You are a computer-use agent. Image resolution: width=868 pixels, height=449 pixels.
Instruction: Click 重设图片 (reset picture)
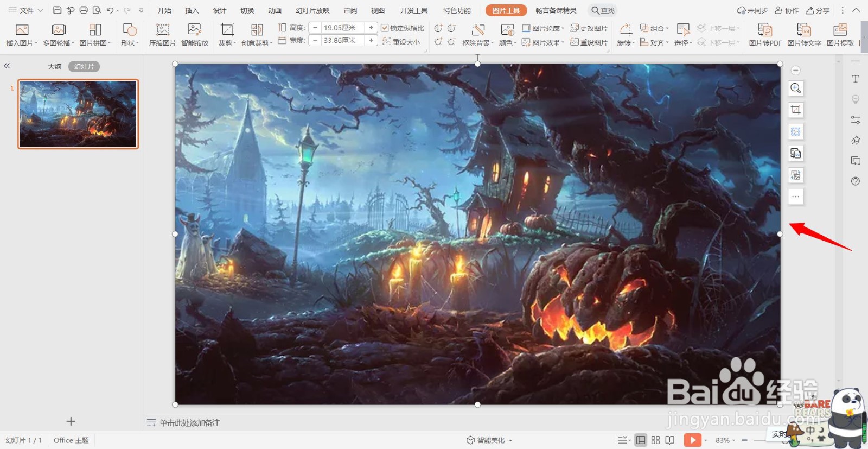coord(589,42)
